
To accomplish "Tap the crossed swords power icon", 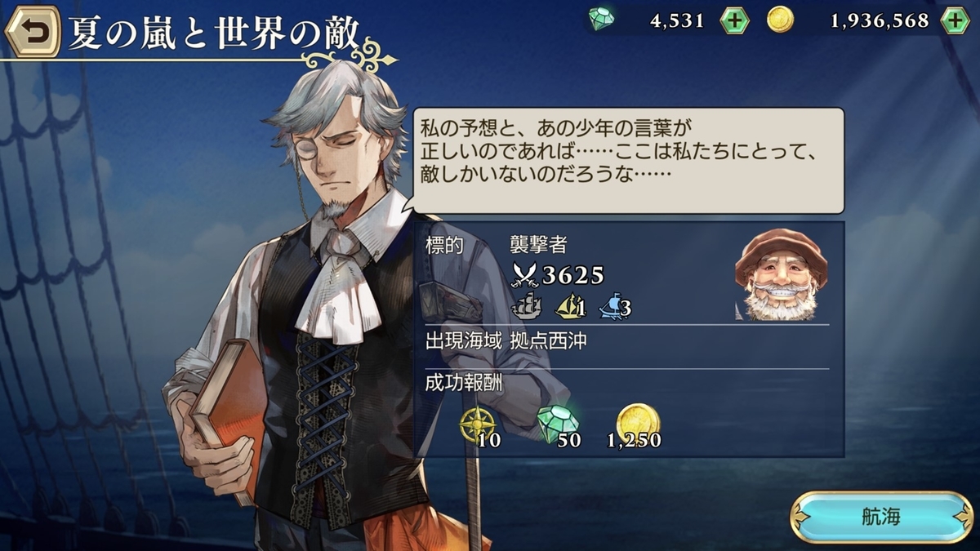I will click(523, 275).
